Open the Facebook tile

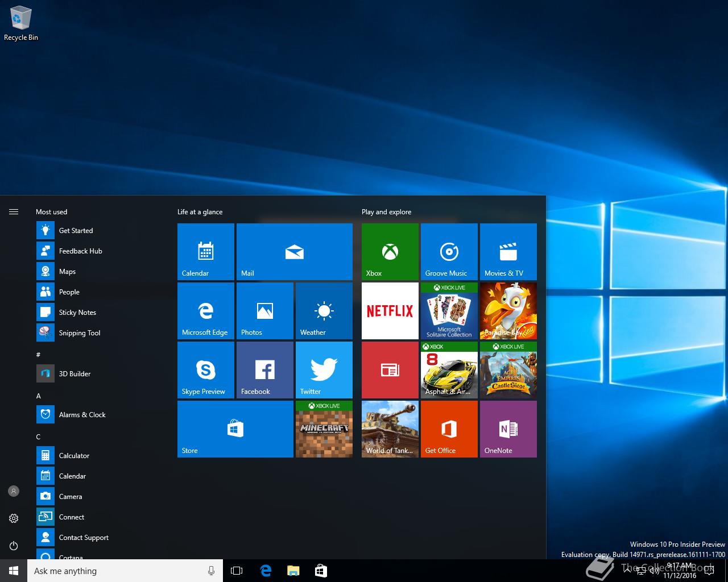[x=265, y=370]
